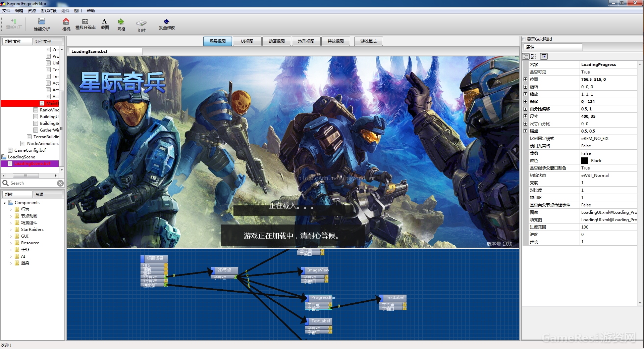Enable the 显示Guid和Id checkbox
Viewport: 644px width, 349px height.
coord(524,39)
